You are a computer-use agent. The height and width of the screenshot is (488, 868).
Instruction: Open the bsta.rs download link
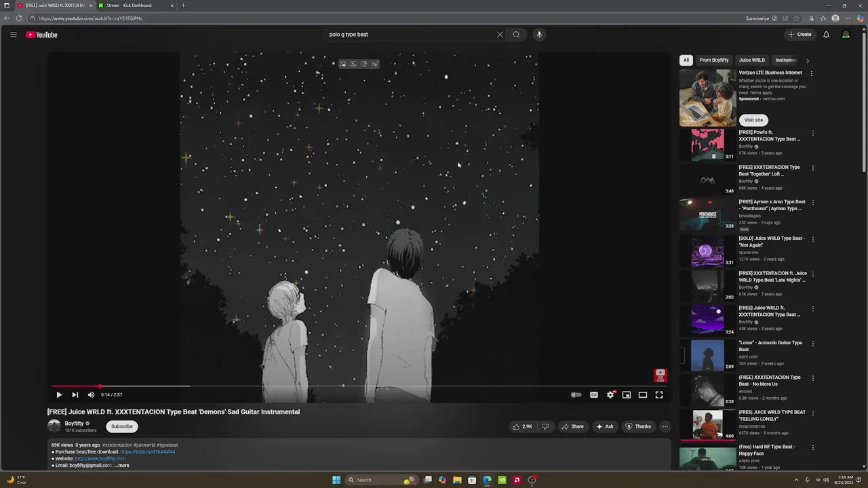pos(148,452)
